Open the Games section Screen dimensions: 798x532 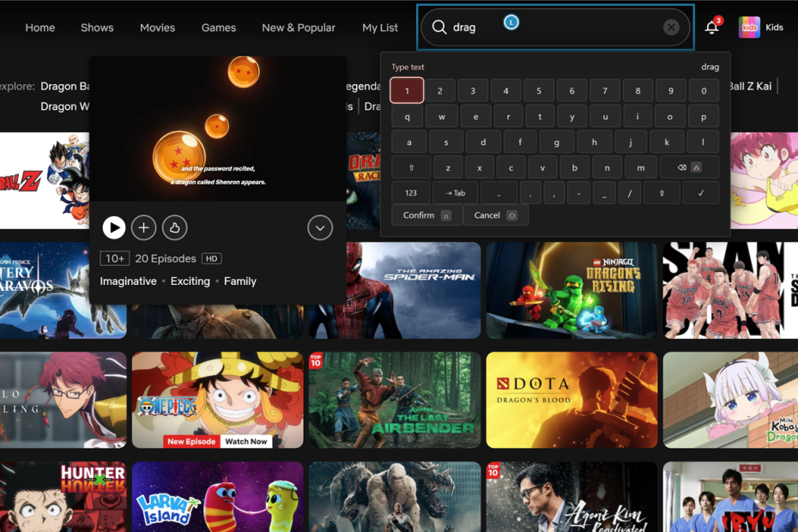(x=218, y=27)
